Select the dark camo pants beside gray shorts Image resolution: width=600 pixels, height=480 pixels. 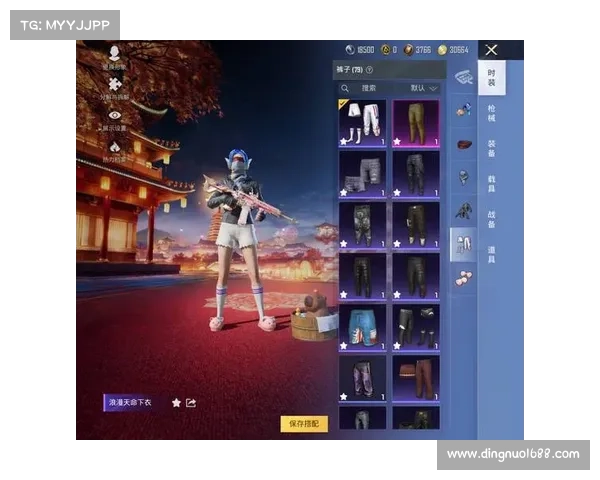point(416,174)
